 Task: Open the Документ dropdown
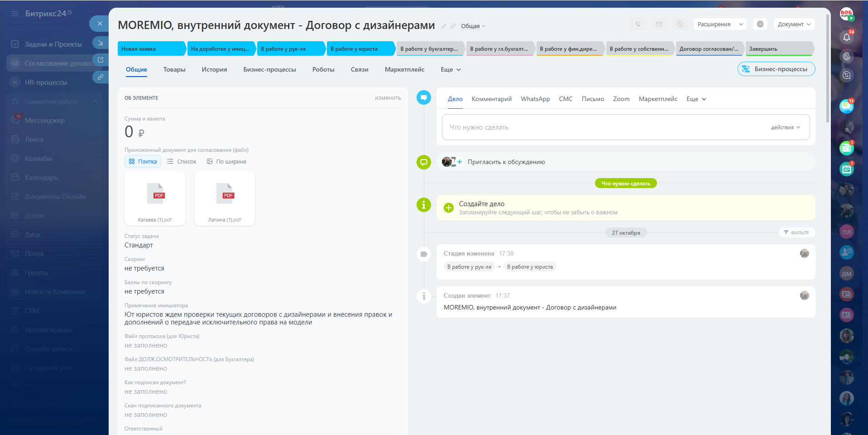coord(794,24)
